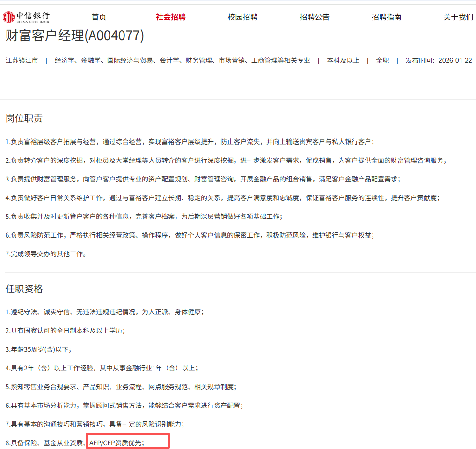The image size is (476, 449).
Task: Click the 具有2年（含）以上工作经验 requirement line
Action: click(101, 368)
